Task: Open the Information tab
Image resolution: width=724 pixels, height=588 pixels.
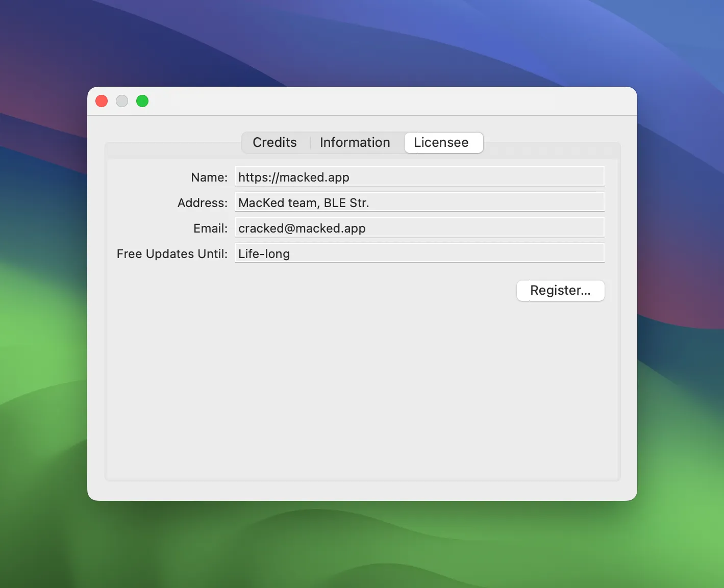Action: [x=355, y=143]
